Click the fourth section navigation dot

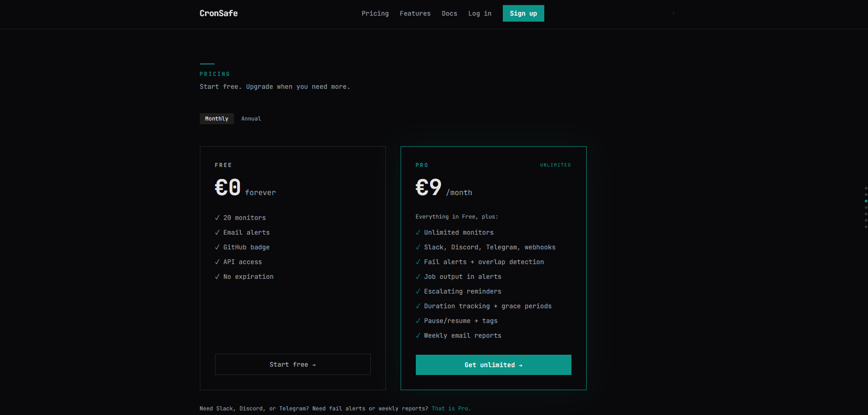click(866, 207)
